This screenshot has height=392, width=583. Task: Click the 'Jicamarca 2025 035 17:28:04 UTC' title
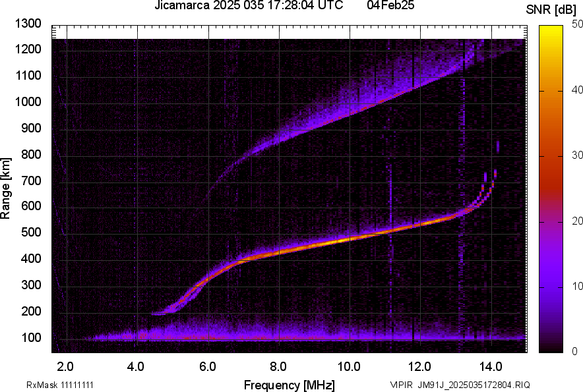[x=249, y=5]
